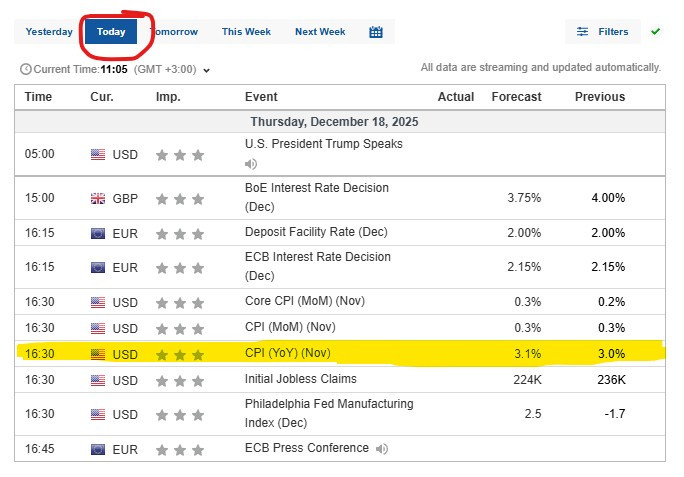
Task: Expand the GMT +3:00 timezone dropdown
Action: pos(207,70)
